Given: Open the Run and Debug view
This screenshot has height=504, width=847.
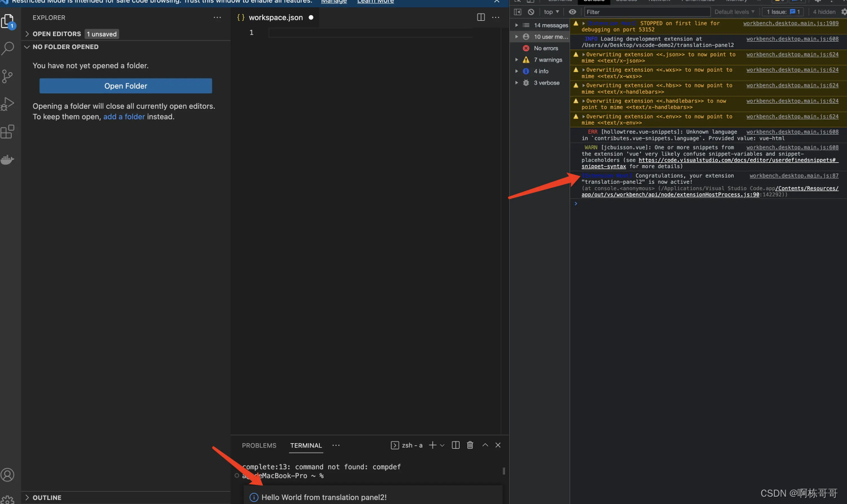Looking at the screenshot, I should [8, 104].
